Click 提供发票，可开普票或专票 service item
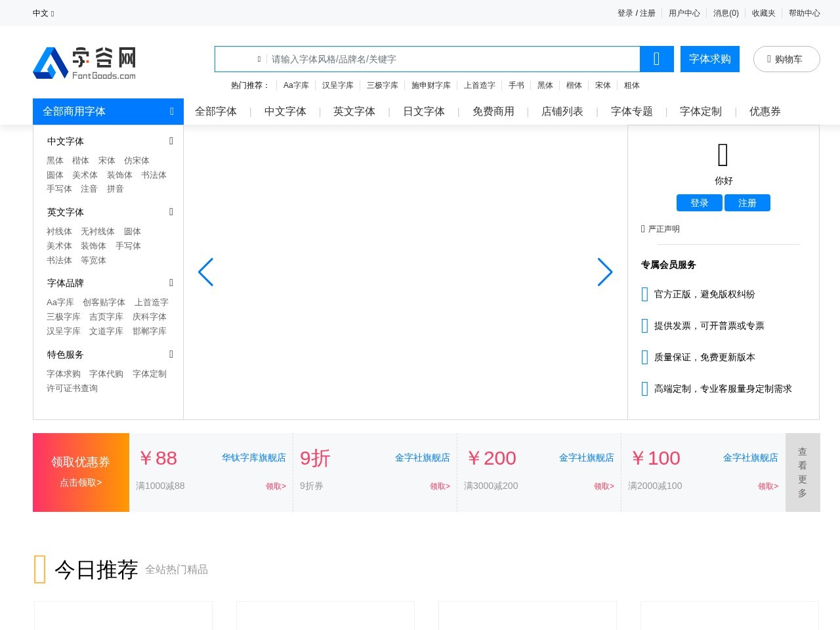This screenshot has height=630, width=840. (x=703, y=325)
